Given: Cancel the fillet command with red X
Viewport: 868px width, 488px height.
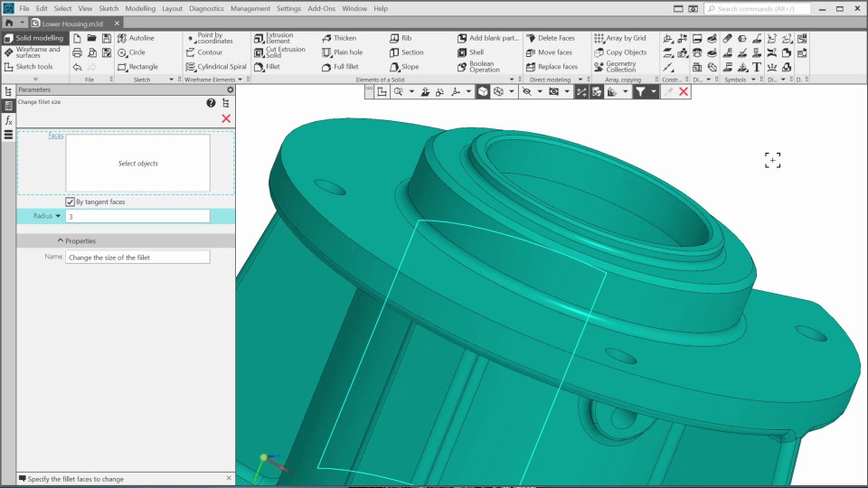Looking at the screenshot, I should click(x=226, y=118).
